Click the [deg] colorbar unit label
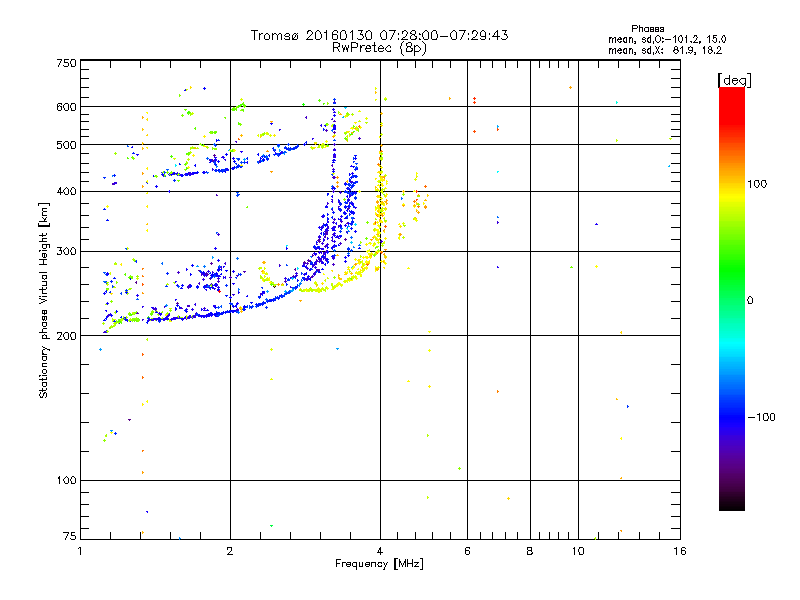The image size is (800, 600). pyautogui.click(x=735, y=78)
